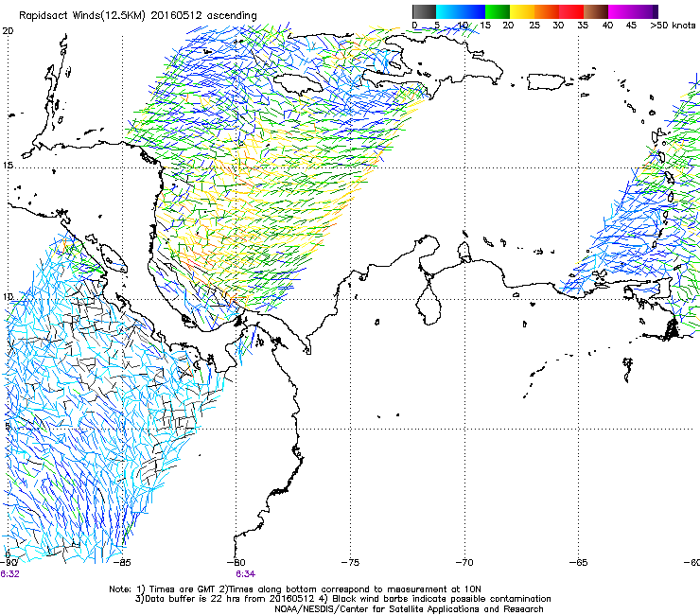
Task: Click the orange 25-30 knots legend swatch
Action: pos(547,11)
